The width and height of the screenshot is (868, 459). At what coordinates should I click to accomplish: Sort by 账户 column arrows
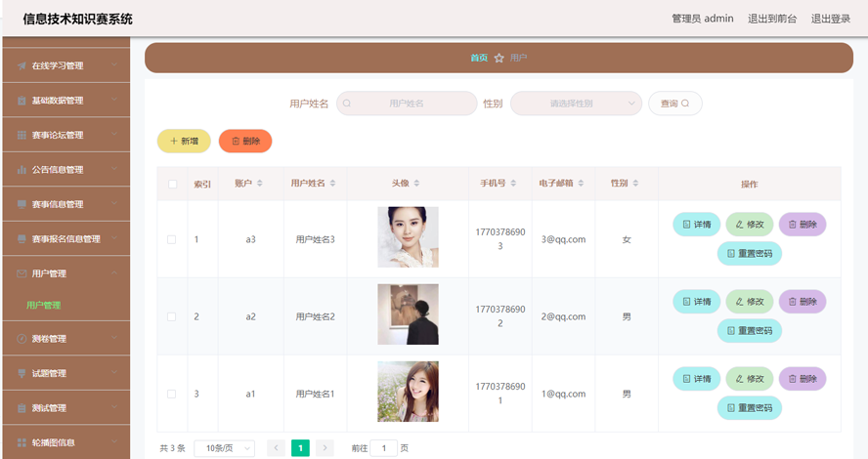[x=260, y=183]
